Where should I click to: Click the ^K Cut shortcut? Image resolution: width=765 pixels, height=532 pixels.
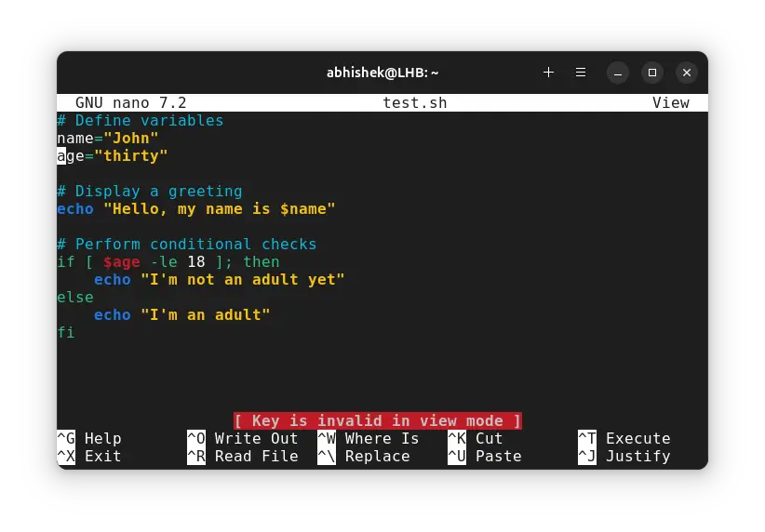point(475,438)
